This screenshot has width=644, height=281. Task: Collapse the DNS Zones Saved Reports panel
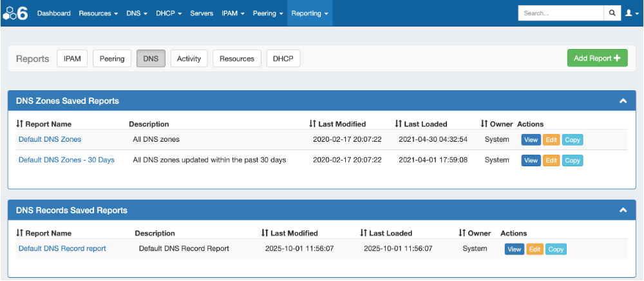(x=623, y=101)
